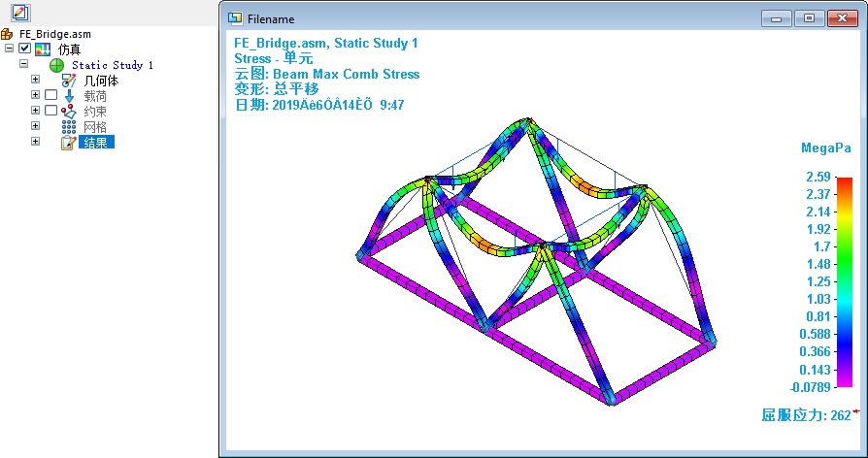Click the stress color legend bar
The image size is (868, 458).
click(844, 281)
